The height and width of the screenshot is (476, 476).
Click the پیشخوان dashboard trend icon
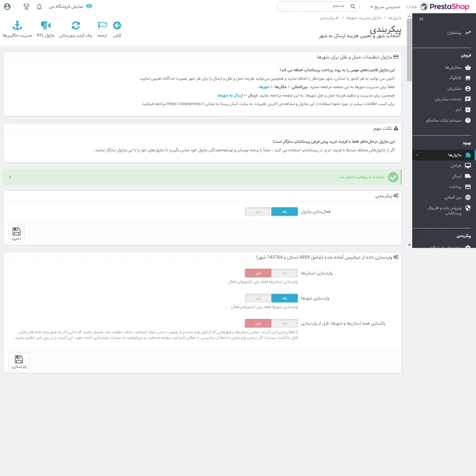pyautogui.click(x=468, y=32)
